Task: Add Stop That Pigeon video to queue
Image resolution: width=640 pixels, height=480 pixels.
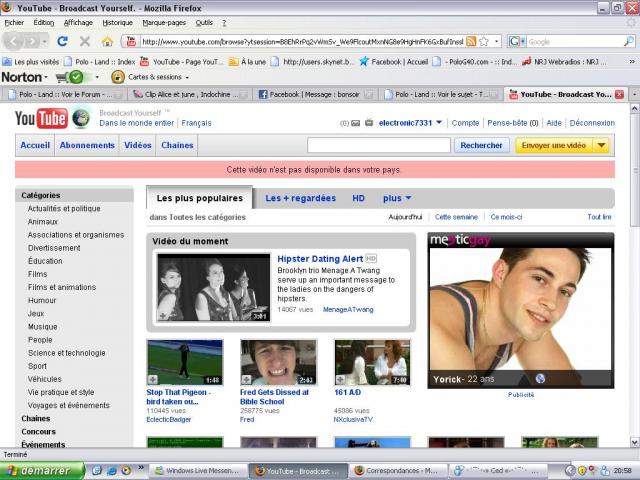Action: pyautogui.click(x=153, y=380)
